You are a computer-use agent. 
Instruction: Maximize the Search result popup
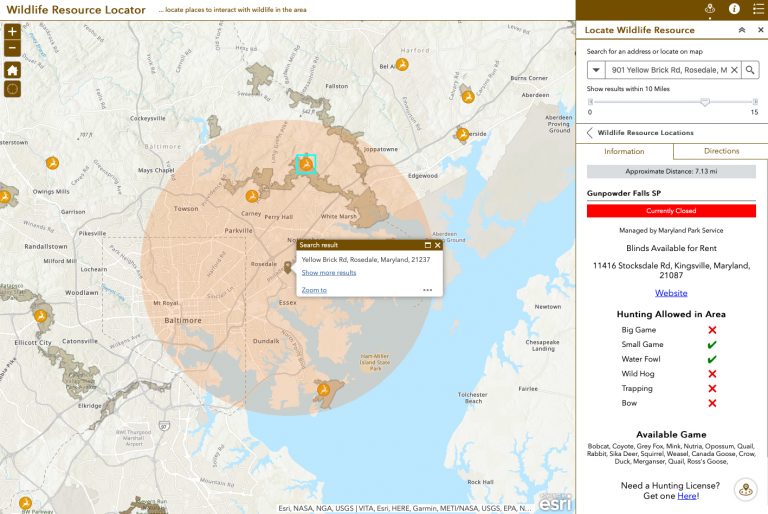point(428,245)
